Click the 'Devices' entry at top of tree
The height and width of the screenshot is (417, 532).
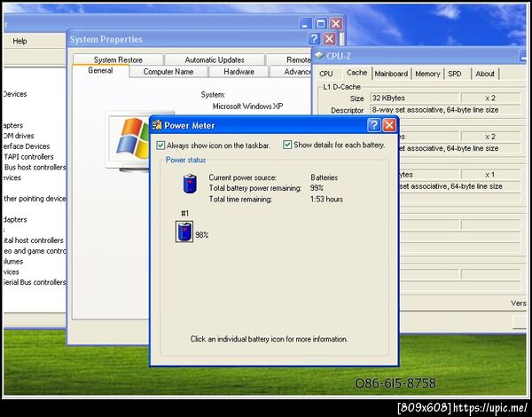(14, 94)
